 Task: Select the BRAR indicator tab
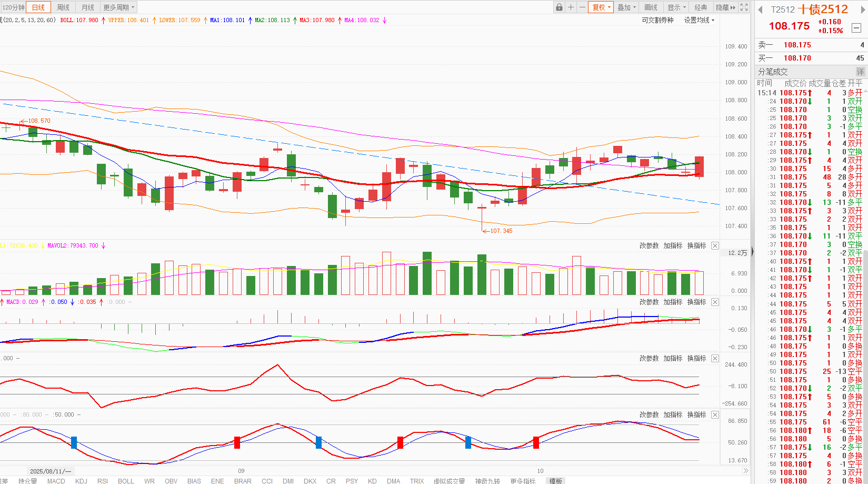[x=243, y=481]
